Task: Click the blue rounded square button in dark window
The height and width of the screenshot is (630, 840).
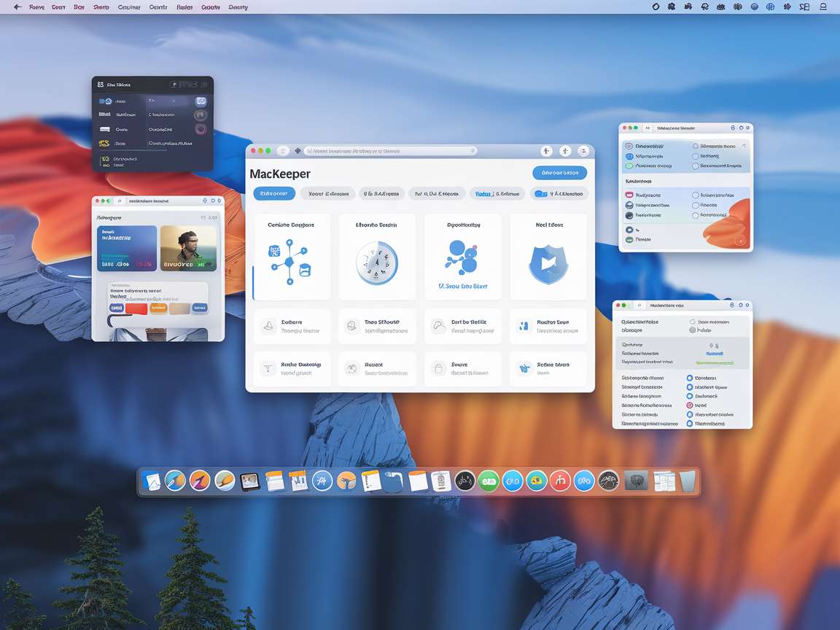Action: pyautogui.click(x=201, y=101)
